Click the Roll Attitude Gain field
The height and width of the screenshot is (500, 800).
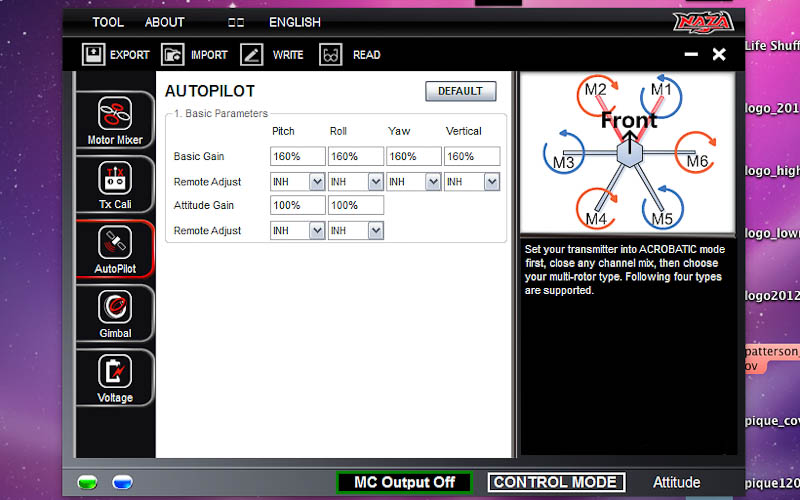[x=355, y=205]
